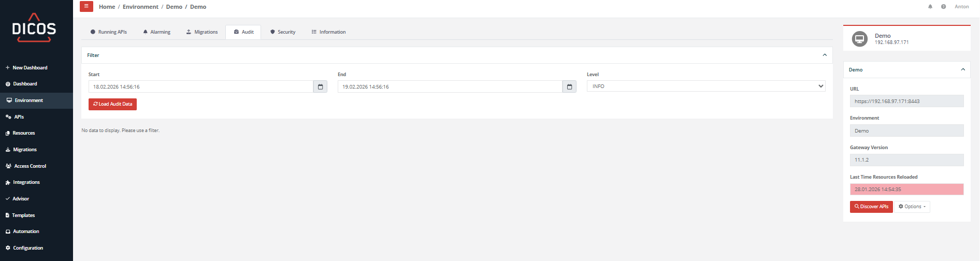The width and height of the screenshot is (980, 261).
Task: Expand the Level dropdown set to INFO
Action: (x=705, y=86)
